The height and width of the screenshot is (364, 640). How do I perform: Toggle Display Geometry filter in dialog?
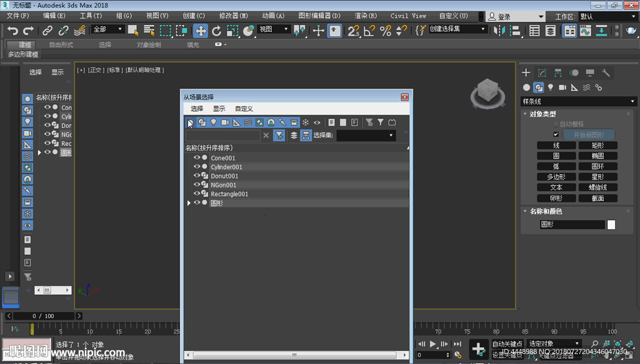(x=191, y=122)
